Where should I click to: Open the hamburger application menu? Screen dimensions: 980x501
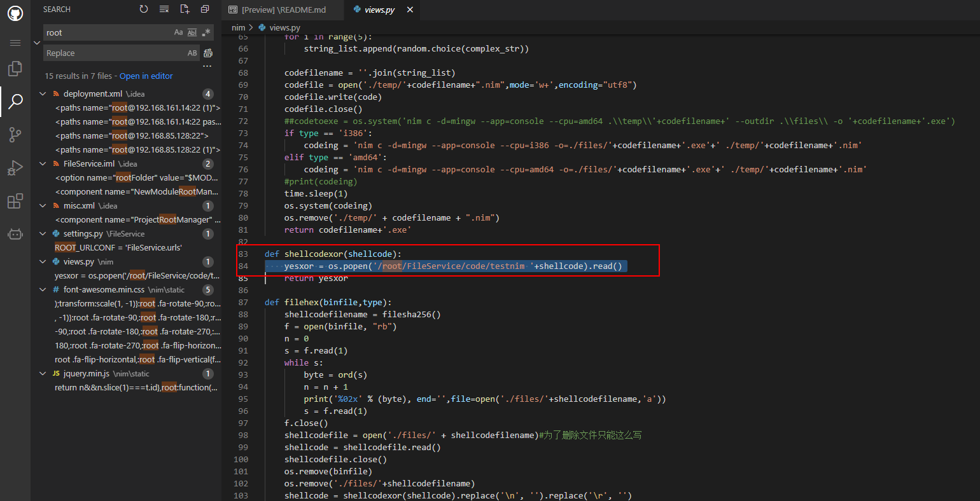(15, 43)
